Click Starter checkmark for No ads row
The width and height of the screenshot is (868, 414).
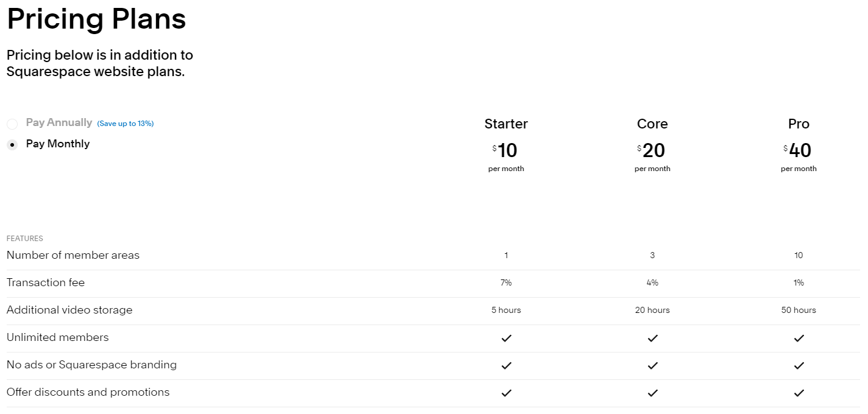tap(506, 366)
